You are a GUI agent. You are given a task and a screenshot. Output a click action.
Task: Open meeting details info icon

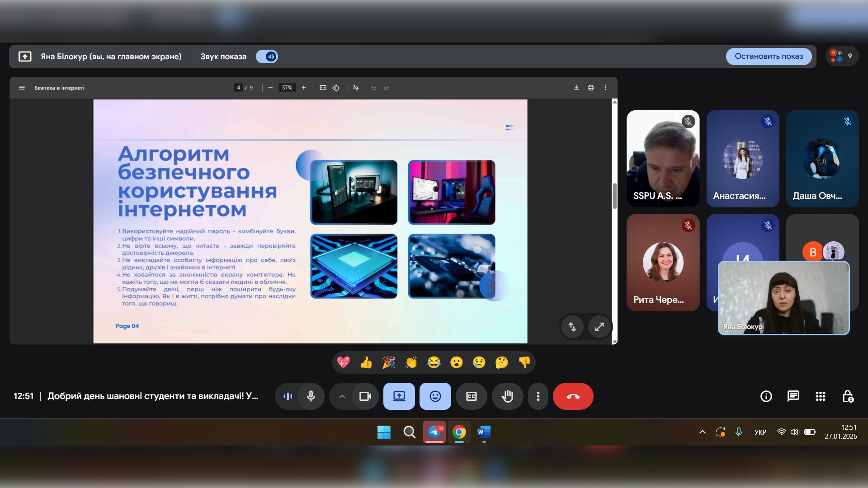766,396
